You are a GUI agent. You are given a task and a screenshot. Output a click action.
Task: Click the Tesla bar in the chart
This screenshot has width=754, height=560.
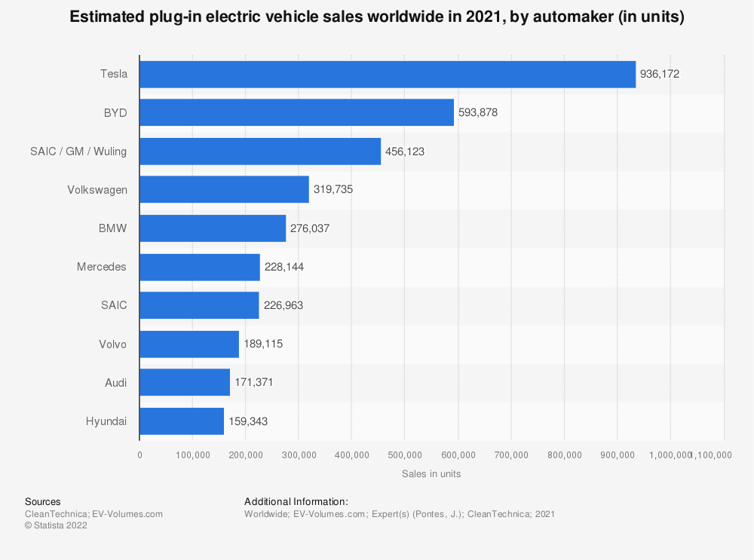(x=388, y=74)
